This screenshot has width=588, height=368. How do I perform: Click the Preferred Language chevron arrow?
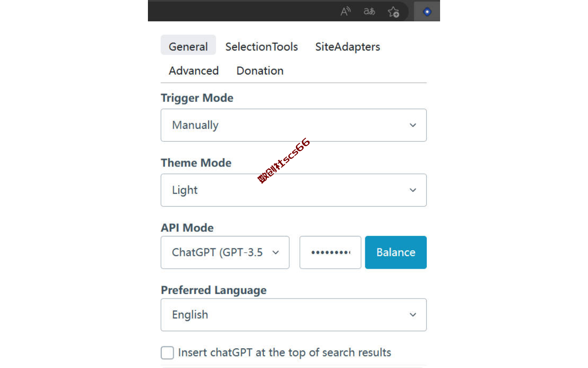[x=413, y=315]
